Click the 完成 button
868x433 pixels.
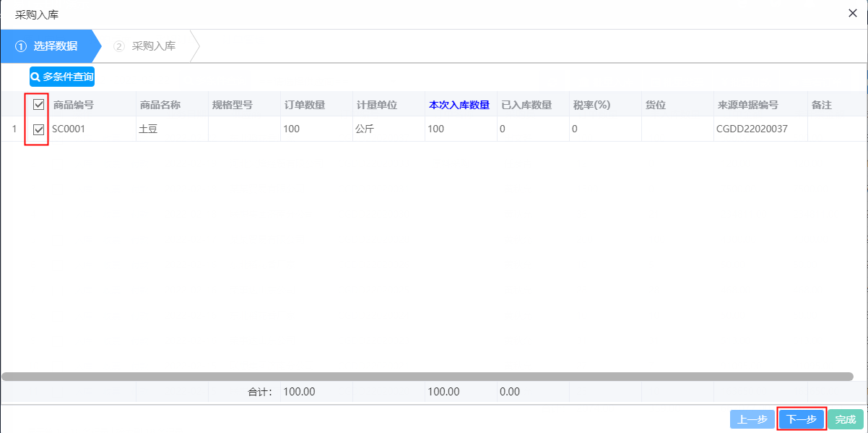point(846,419)
